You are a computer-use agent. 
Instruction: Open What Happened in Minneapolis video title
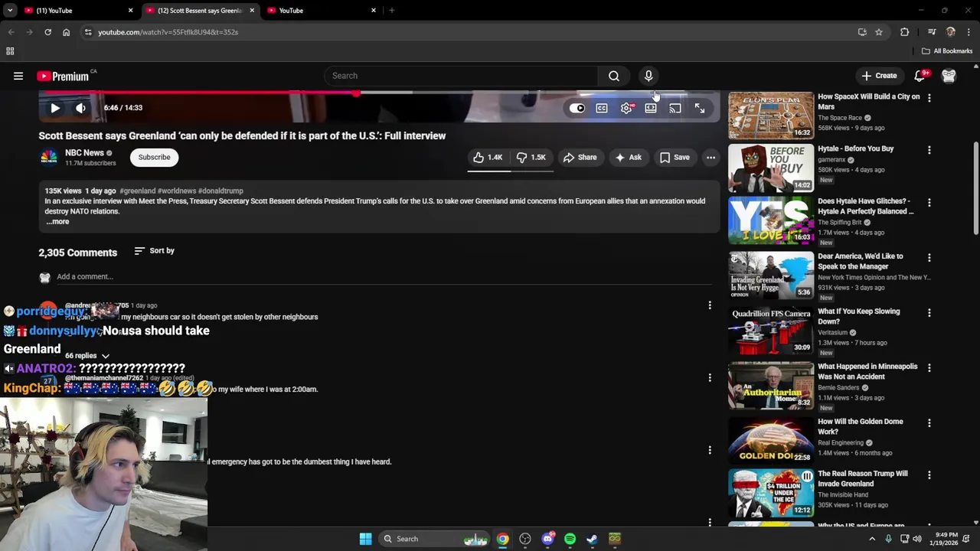point(867,371)
